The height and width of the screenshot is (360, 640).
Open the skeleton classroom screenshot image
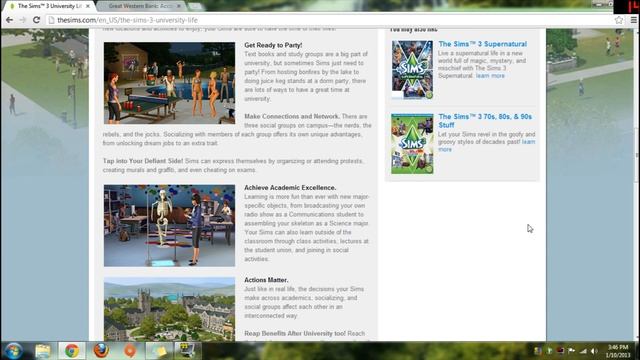(169, 226)
